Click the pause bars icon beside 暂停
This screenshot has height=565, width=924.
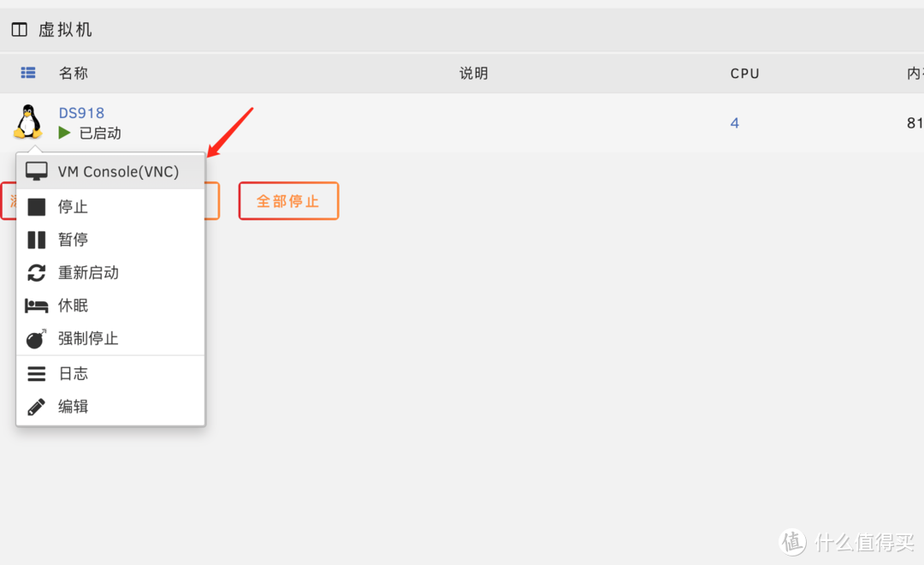click(37, 239)
